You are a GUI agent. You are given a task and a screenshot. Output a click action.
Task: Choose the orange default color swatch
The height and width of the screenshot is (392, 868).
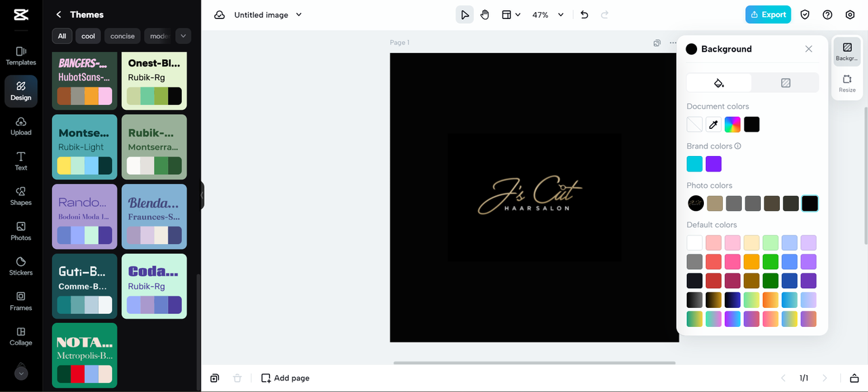coord(751,262)
